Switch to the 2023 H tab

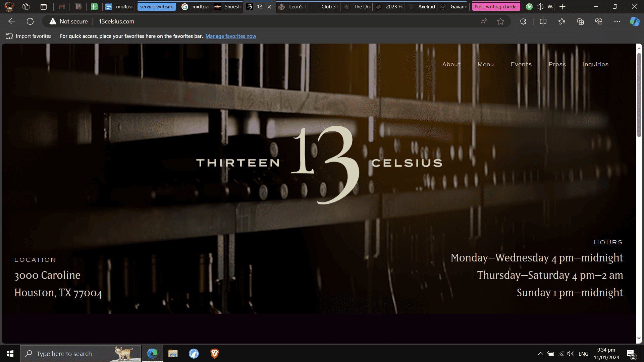point(389,6)
